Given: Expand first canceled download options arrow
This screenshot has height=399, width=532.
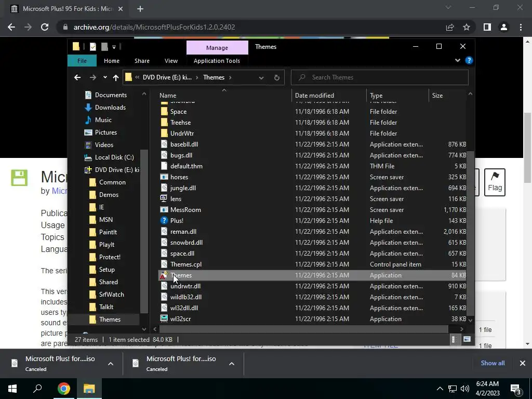Looking at the screenshot, I should [x=111, y=364].
